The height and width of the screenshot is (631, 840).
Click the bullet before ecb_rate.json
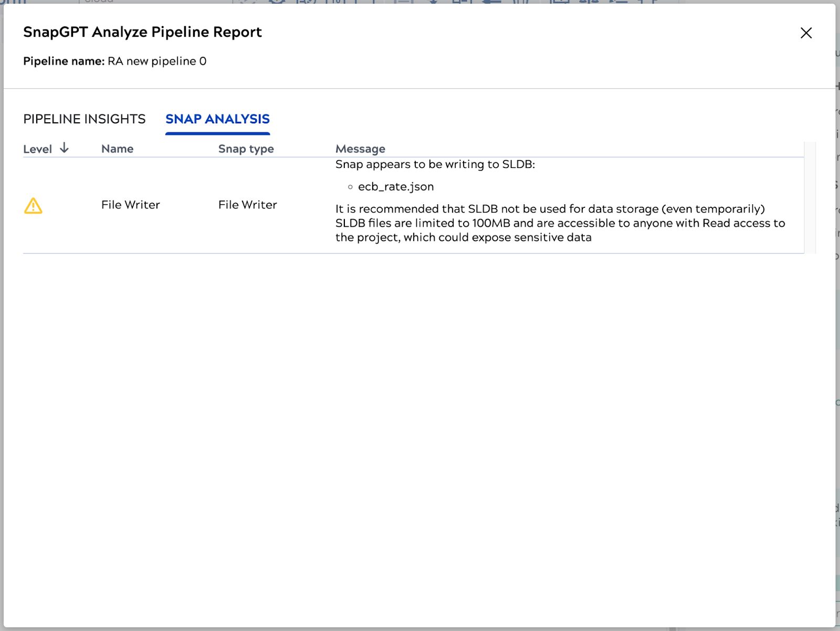pyautogui.click(x=350, y=187)
